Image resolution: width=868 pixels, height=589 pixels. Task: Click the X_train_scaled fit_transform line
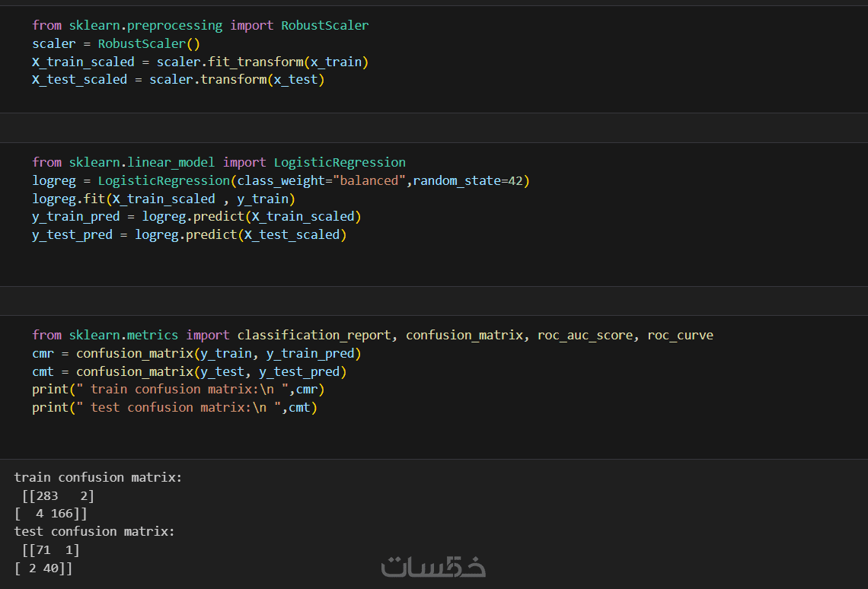click(199, 62)
